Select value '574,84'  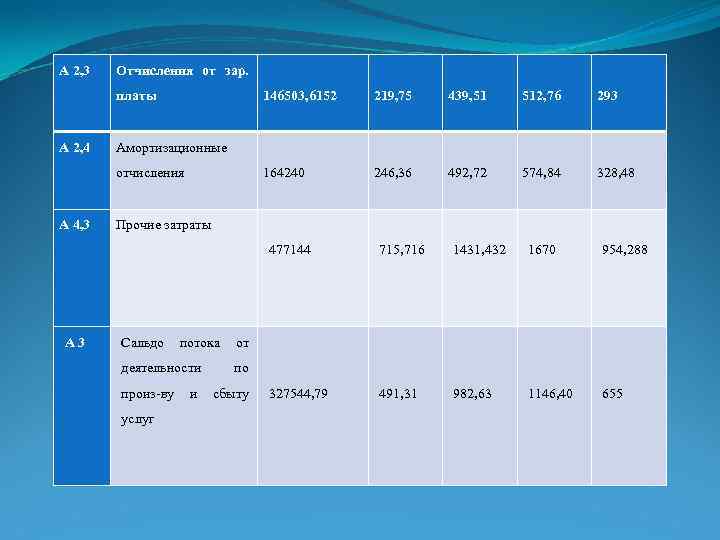541,173
